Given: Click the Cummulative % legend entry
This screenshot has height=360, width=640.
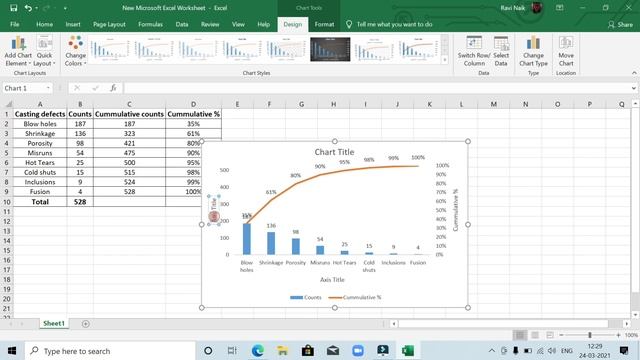Looking at the screenshot, I should [x=355, y=297].
